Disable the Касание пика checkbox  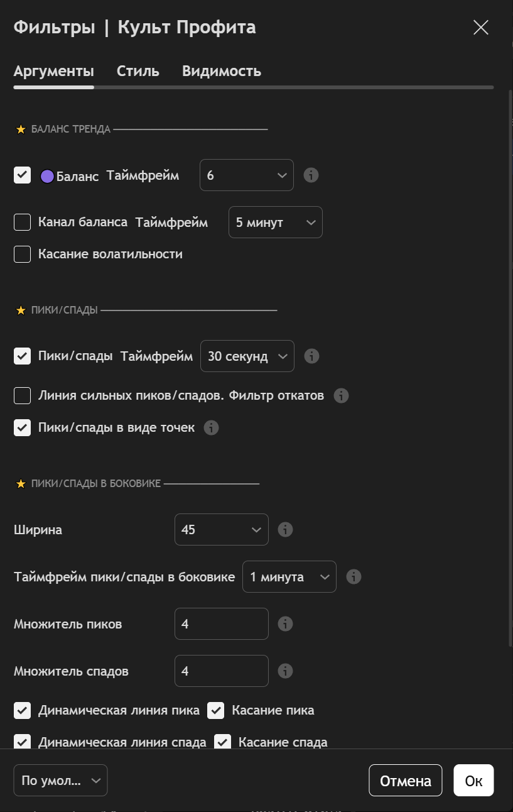coord(216,711)
